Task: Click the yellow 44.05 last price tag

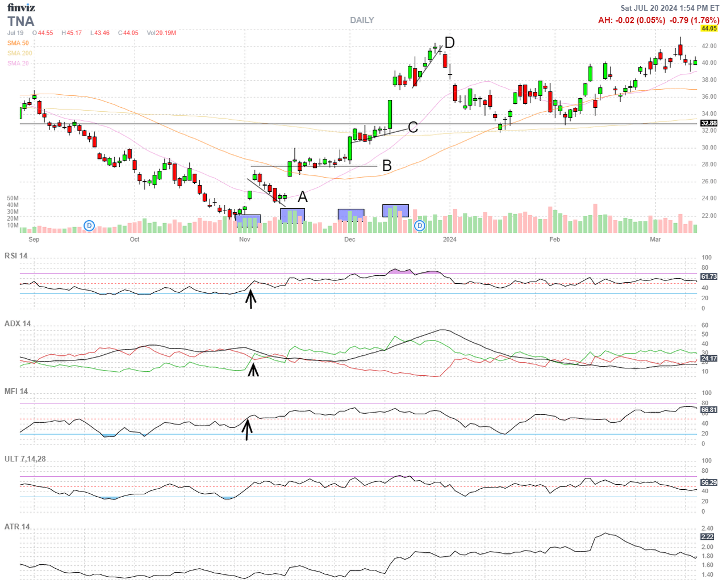Action: pos(709,28)
